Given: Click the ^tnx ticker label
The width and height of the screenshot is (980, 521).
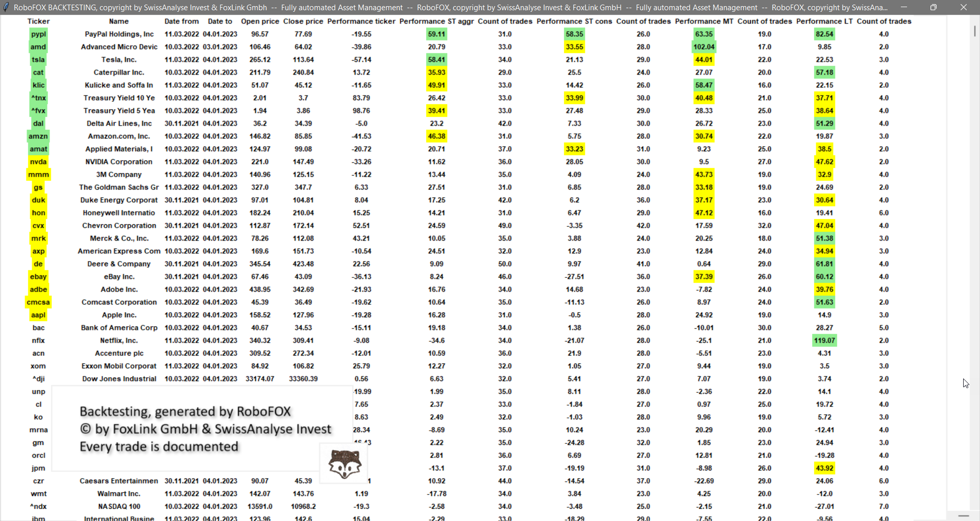Looking at the screenshot, I should [x=38, y=98].
